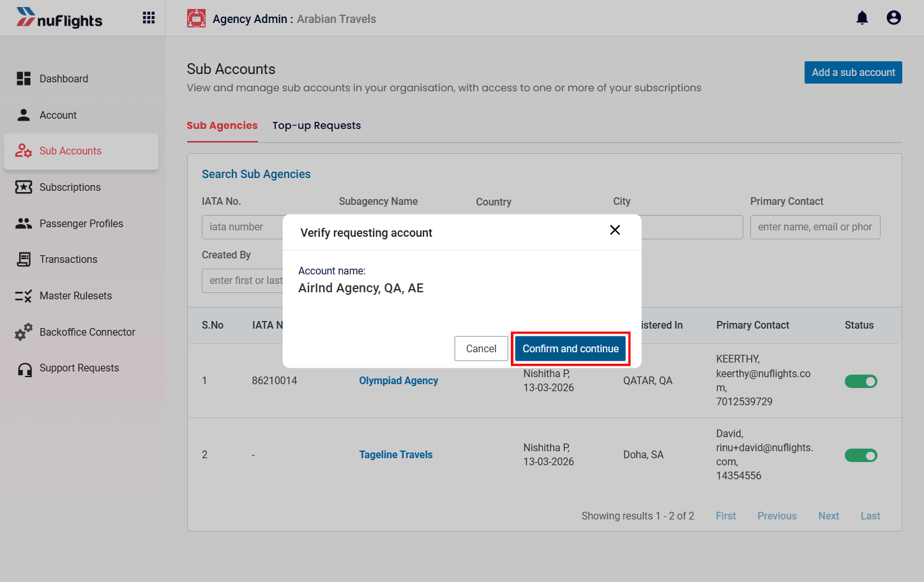
Task: Click the Passenger Profiles people icon
Action: (24, 223)
